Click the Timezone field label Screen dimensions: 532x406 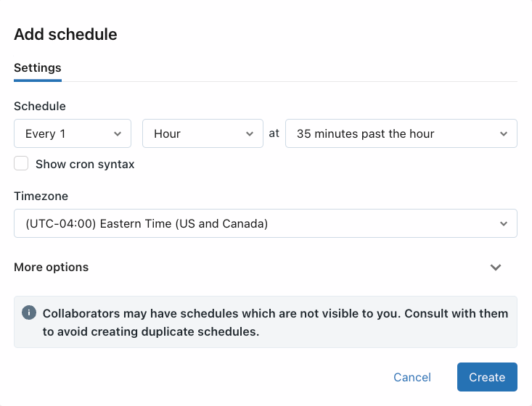coord(41,196)
